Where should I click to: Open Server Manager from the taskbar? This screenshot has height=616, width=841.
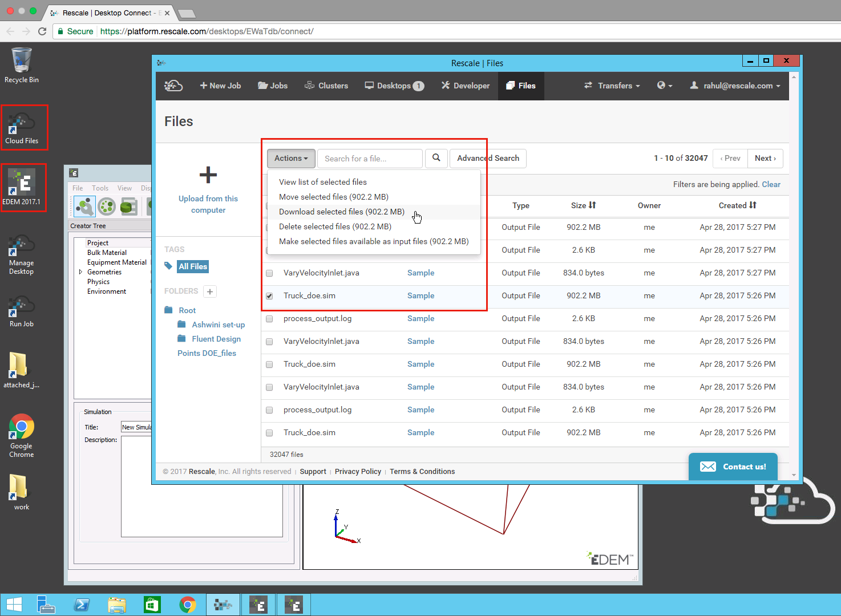(x=46, y=605)
